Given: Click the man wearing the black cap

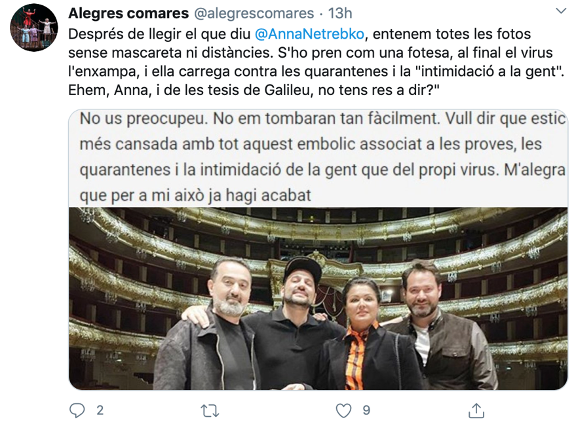Looking at the screenshot, I should point(292,323).
